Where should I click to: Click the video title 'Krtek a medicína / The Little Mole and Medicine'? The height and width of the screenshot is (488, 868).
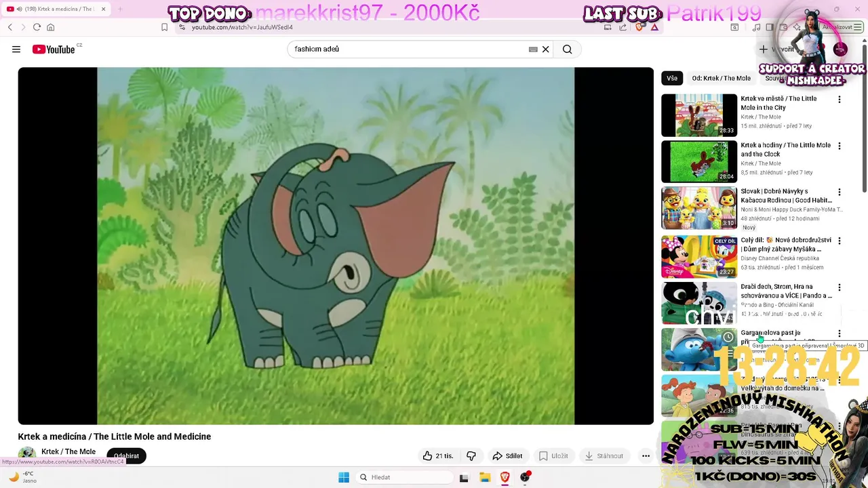coord(115,436)
